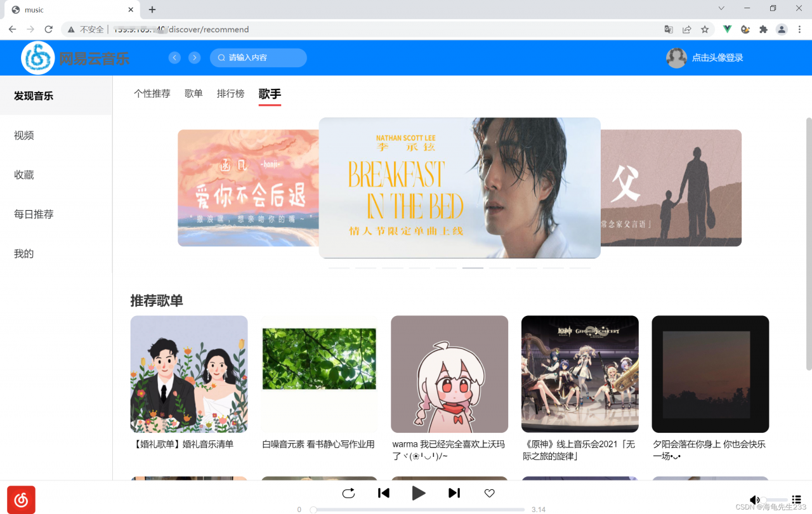
Task: Open the playlist queue icon
Action: click(x=796, y=499)
